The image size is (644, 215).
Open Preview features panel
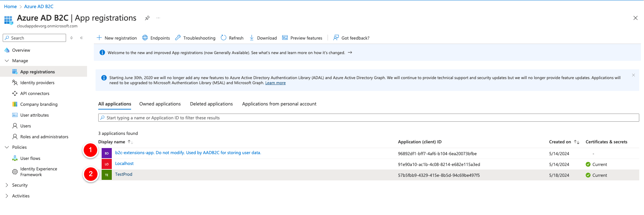point(302,38)
